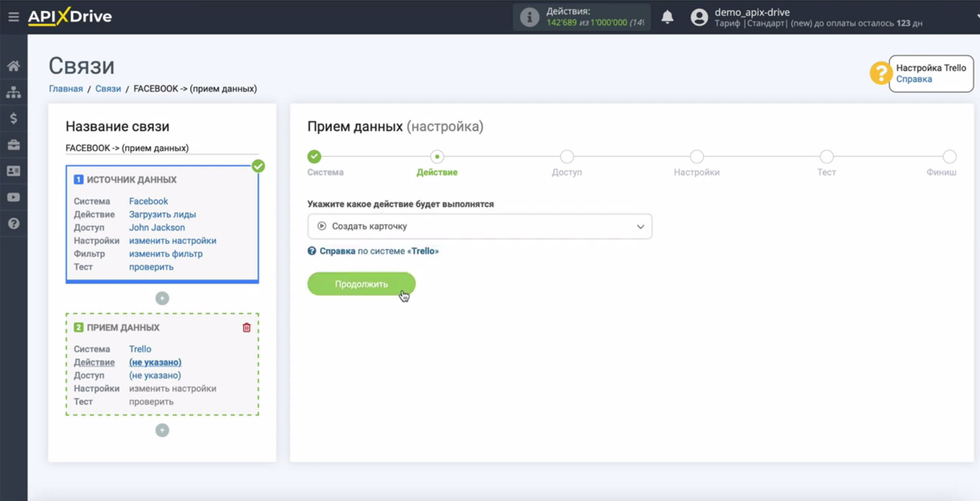
Task: Click action '(не указано)' link
Action: click(155, 362)
